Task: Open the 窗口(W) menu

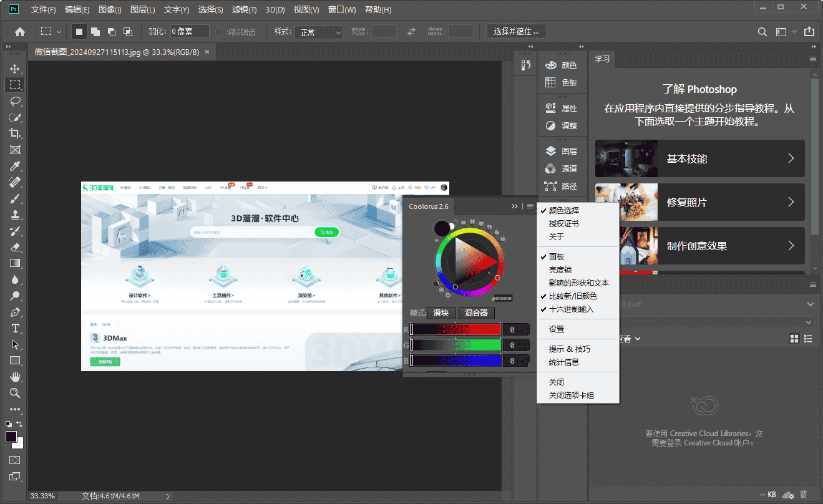Action: pyautogui.click(x=342, y=10)
